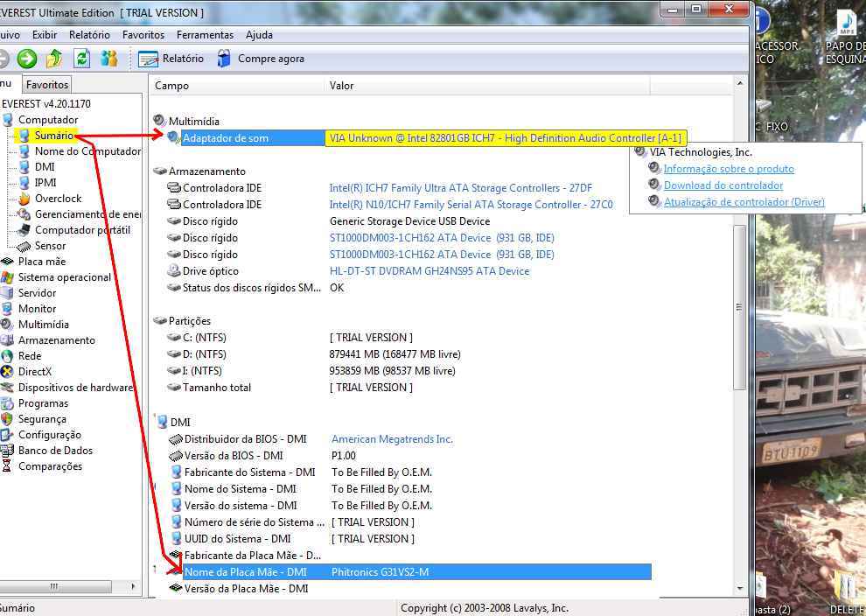Click the refresh toolbar icon
This screenshot has height=616, width=866.
coord(81,59)
